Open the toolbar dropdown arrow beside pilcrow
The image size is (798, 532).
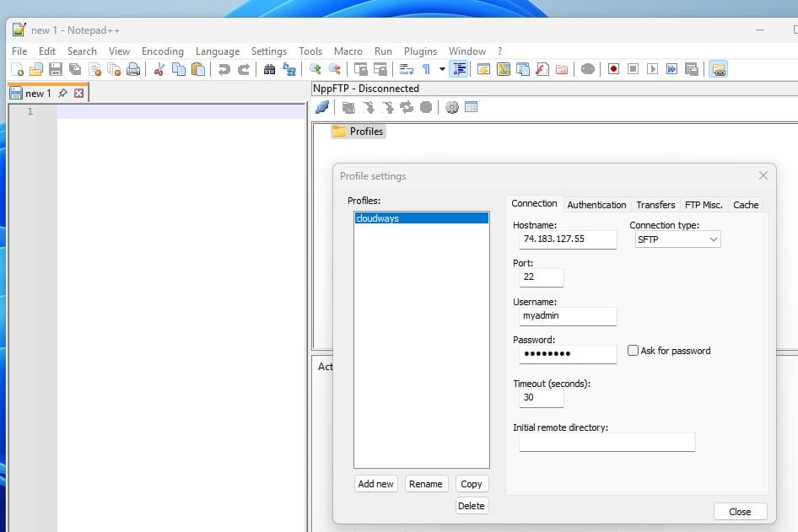click(442, 69)
